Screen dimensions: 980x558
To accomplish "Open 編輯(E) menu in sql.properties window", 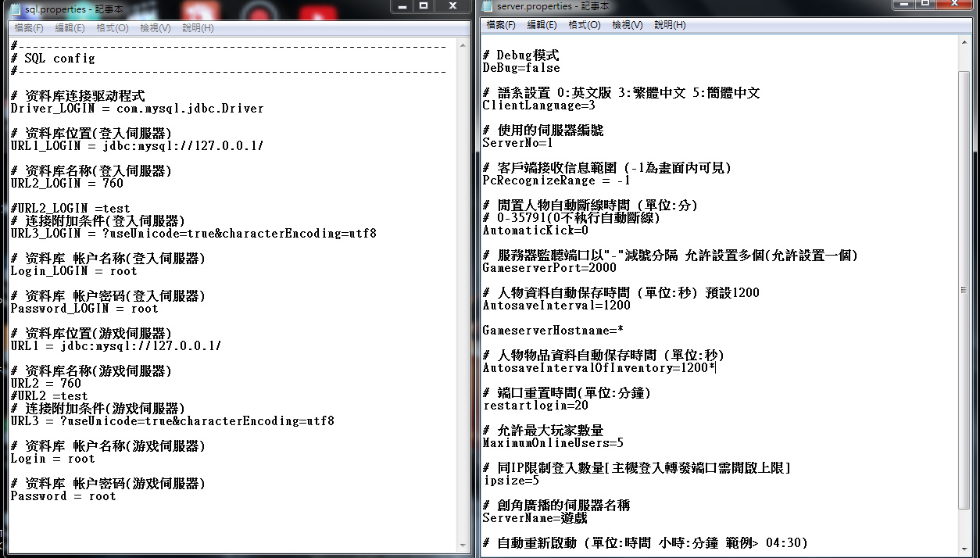I will 70,28.
